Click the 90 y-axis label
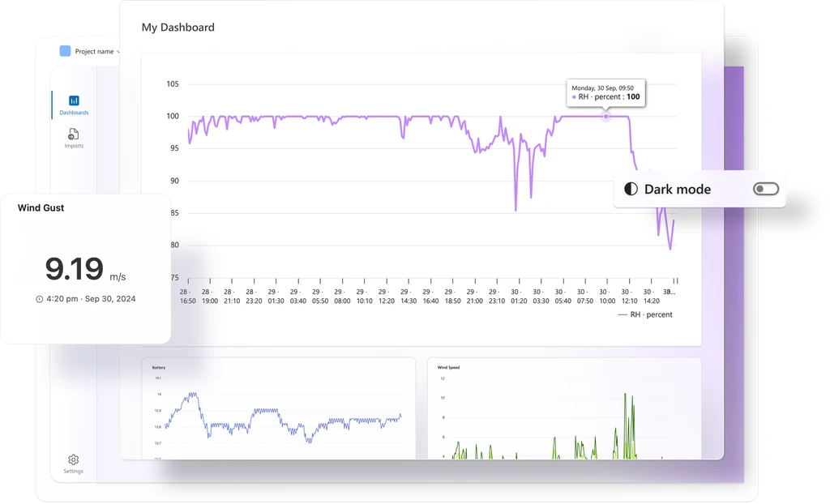830x504 pixels. tap(174, 181)
